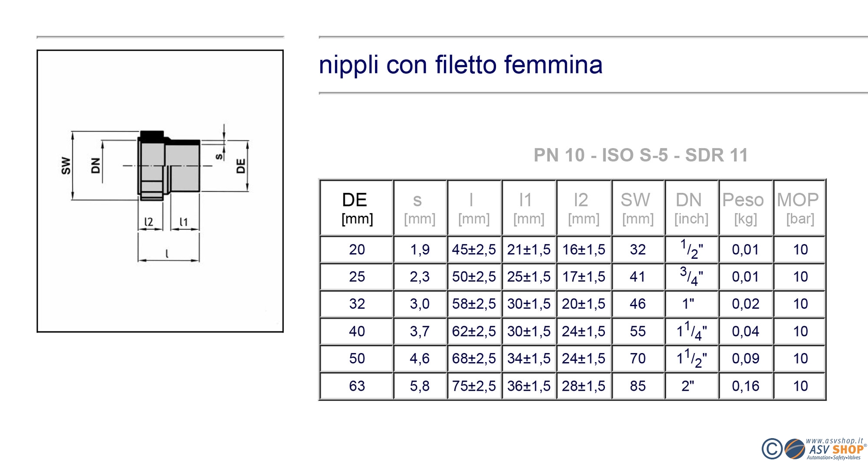Open the www.asvshop.it link

coord(834,441)
